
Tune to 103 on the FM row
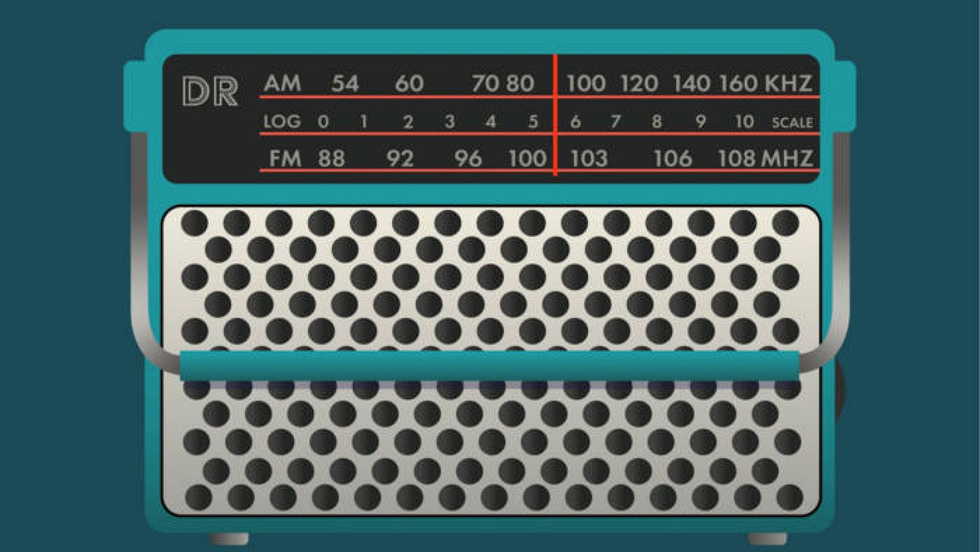589,159
